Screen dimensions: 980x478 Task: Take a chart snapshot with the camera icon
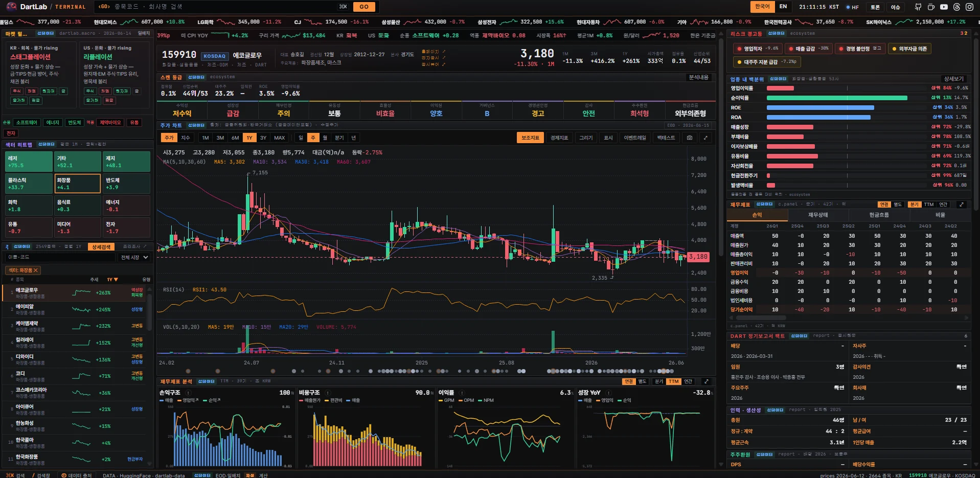pos(690,138)
